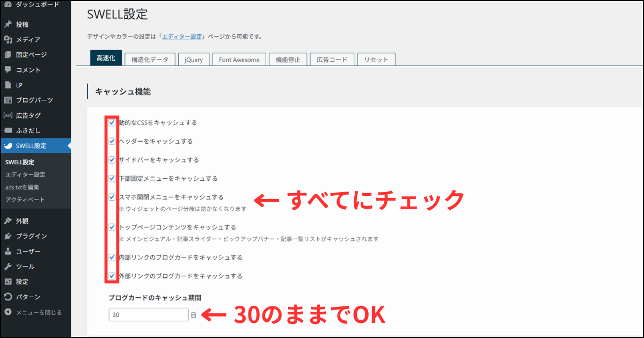Click the コメント menu label

[x=28, y=70]
